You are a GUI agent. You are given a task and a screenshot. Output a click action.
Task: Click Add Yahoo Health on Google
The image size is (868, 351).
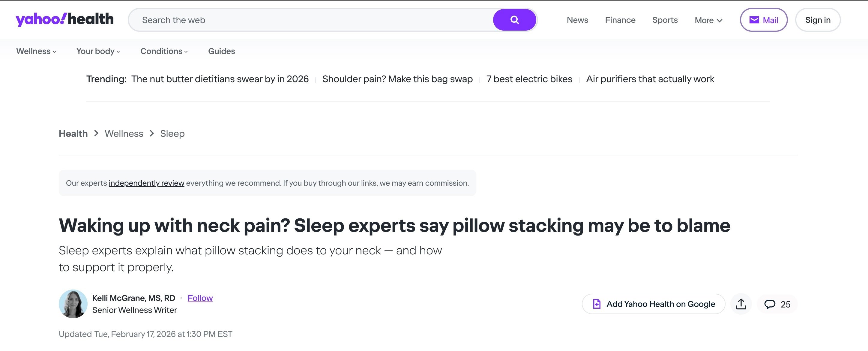point(653,304)
